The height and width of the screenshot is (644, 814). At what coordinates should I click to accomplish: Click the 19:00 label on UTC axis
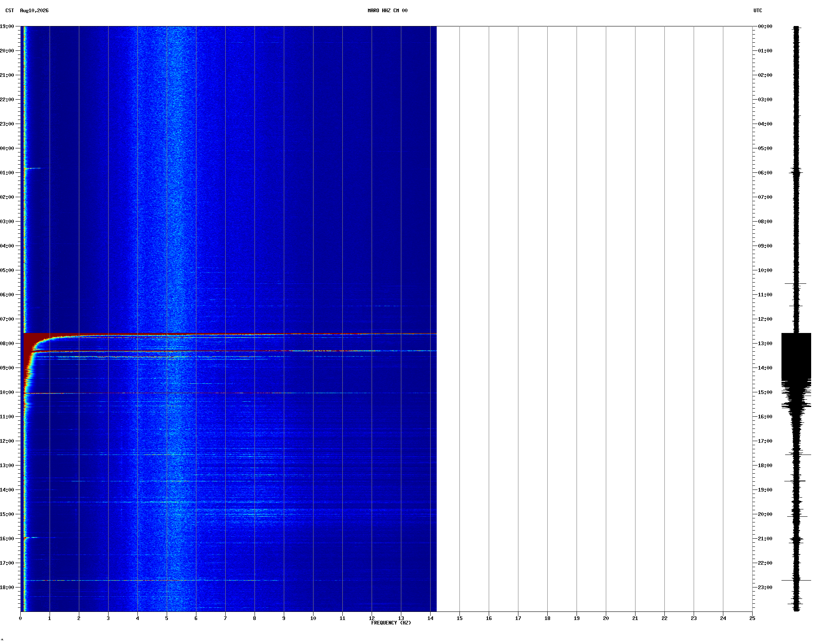765,490
